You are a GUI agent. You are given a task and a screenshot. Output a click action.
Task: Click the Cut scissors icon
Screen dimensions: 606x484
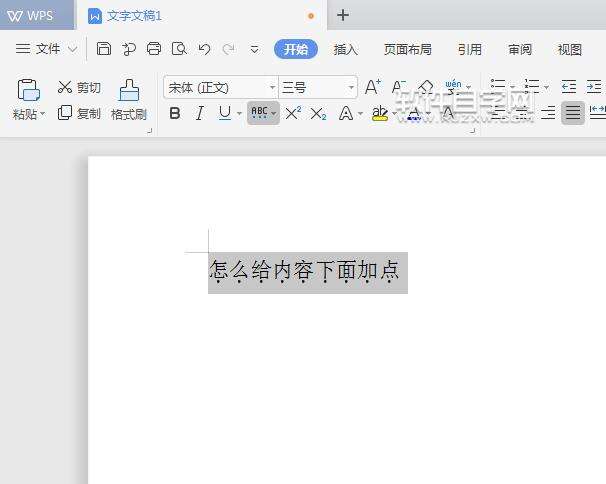point(66,88)
